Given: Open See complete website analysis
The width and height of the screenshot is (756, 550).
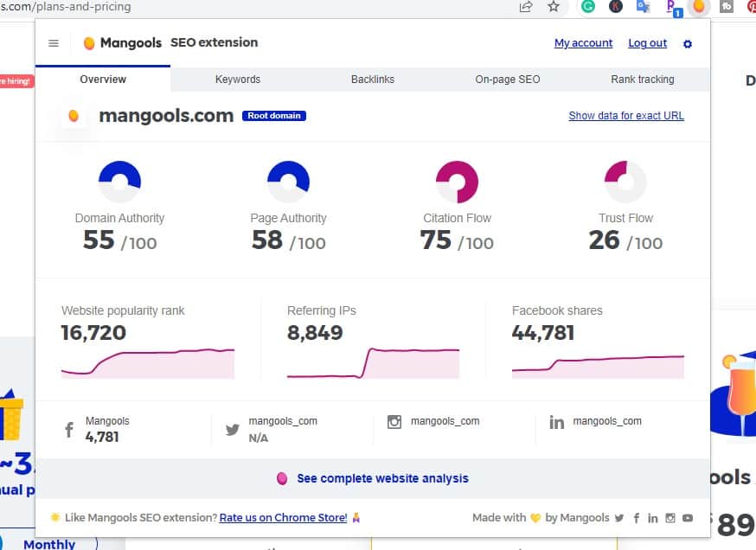Looking at the screenshot, I should point(383,479).
